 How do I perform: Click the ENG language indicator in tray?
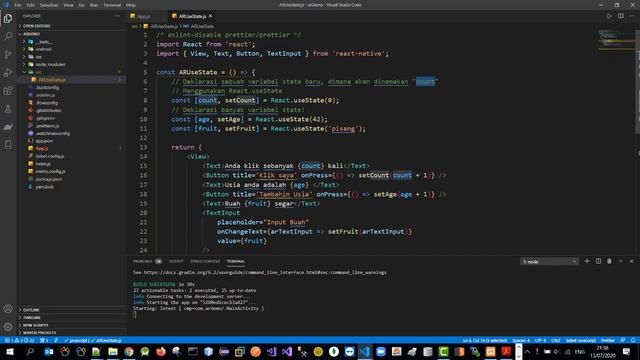tap(580, 351)
